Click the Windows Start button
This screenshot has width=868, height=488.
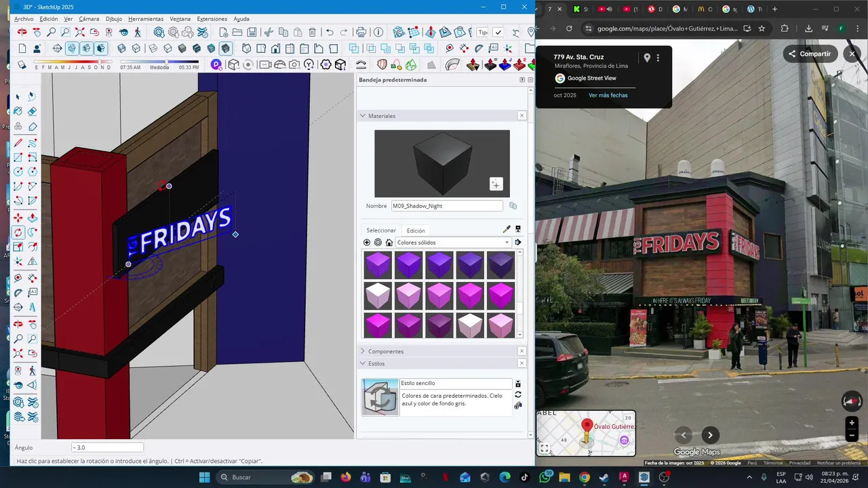[204, 477]
